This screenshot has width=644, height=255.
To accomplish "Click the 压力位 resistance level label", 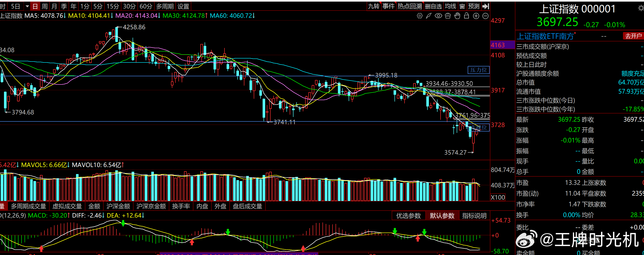I will (x=478, y=70).
